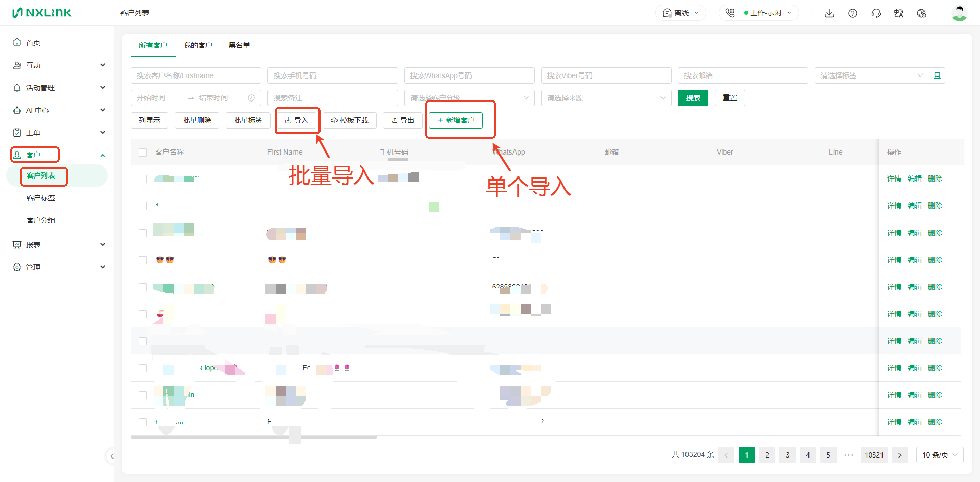Open the help question-mark icon

[x=852, y=13]
